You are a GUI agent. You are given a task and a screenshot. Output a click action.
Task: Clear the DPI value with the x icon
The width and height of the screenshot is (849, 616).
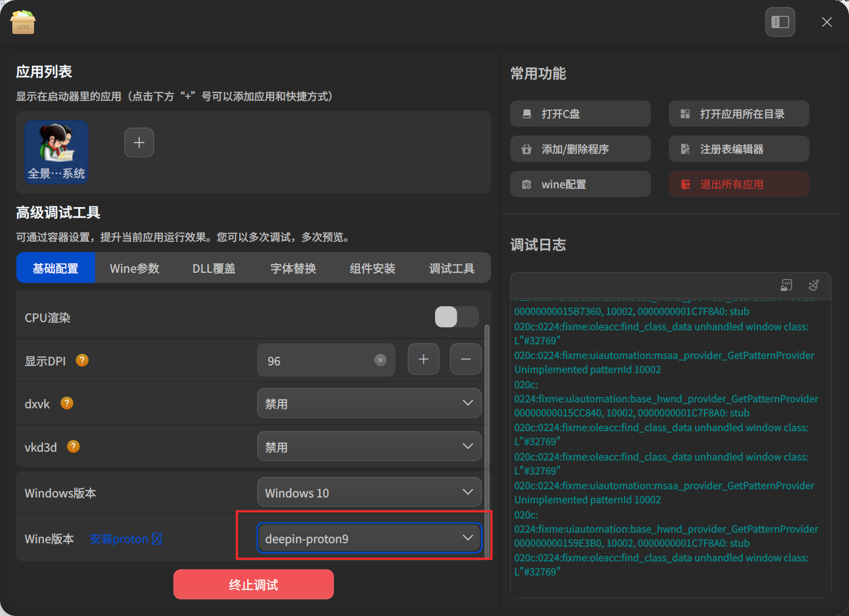380,360
